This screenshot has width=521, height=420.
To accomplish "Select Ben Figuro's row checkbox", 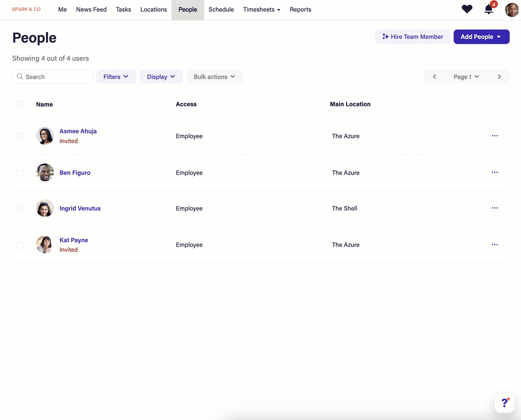I will [20, 173].
